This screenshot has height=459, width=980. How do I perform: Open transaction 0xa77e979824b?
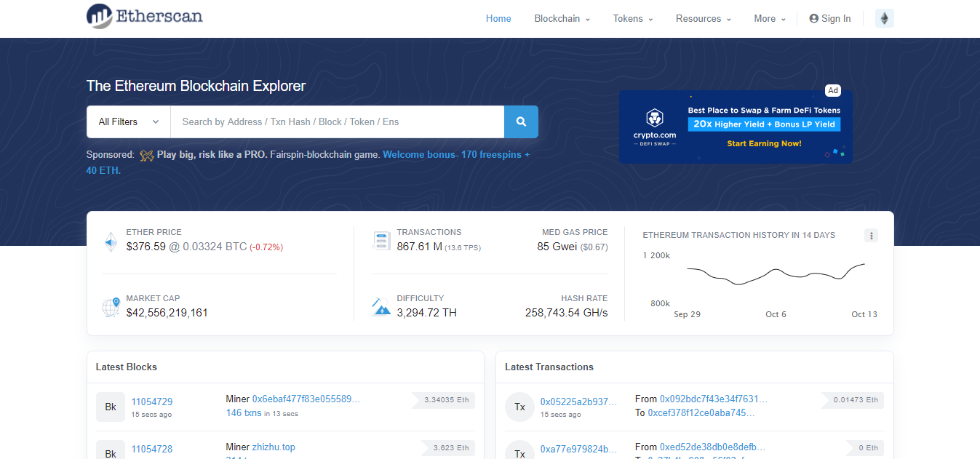tap(578, 449)
